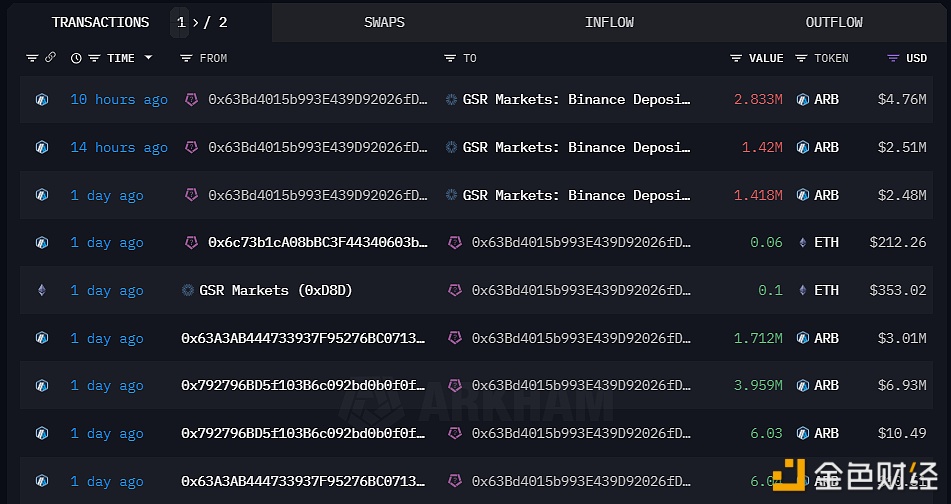This screenshot has height=504, width=951.
Task: Open the 14 hours ago transaction link
Action: (119, 147)
